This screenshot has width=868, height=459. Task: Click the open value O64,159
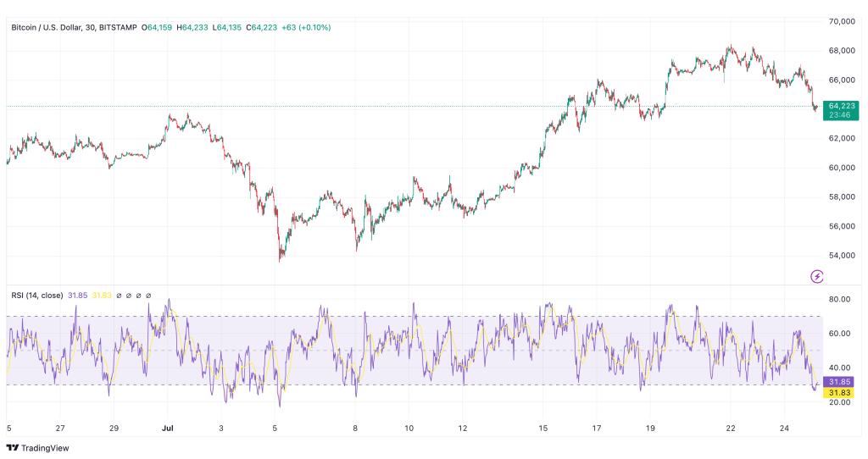[157, 27]
